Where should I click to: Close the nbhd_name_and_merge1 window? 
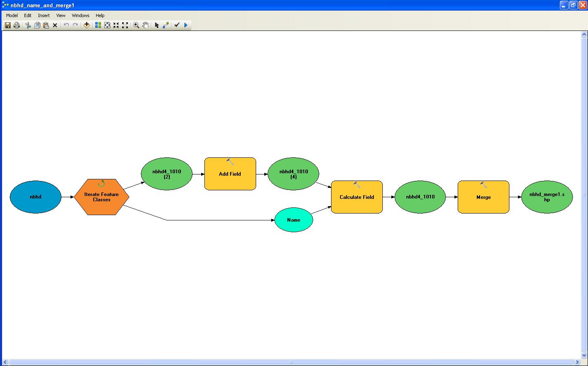(x=583, y=5)
